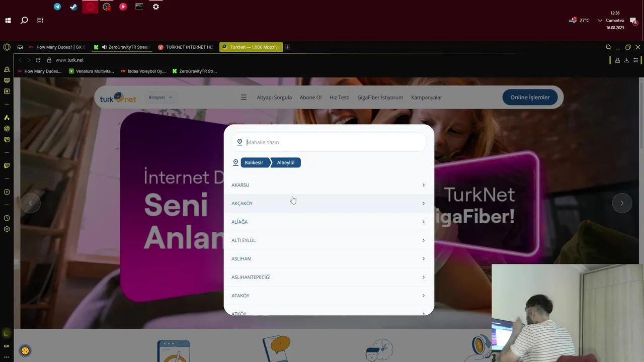
Task: Open the TurkNet hamburger menu
Action: pyautogui.click(x=244, y=98)
